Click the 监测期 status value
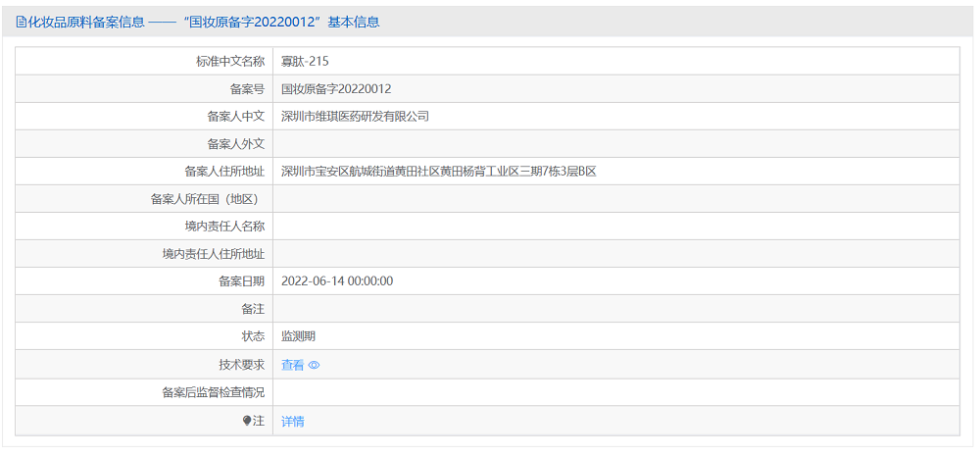The width and height of the screenshot is (980, 456). click(298, 335)
